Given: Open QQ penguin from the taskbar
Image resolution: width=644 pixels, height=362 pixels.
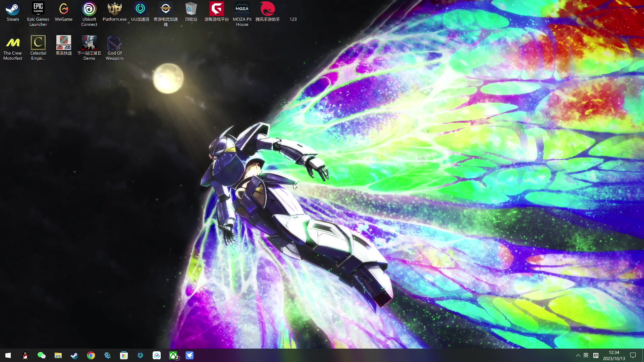Looking at the screenshot, I should [25, 355].
